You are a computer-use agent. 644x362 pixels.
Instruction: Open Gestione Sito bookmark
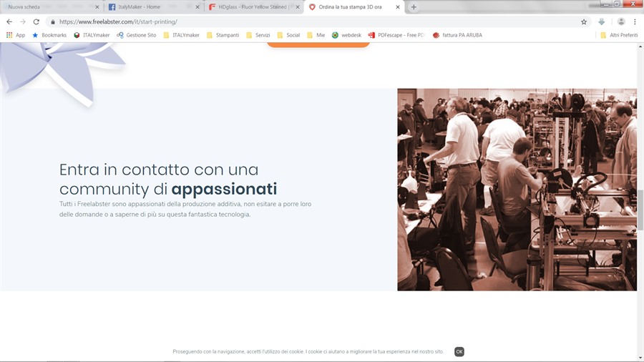tap(137, 35)
